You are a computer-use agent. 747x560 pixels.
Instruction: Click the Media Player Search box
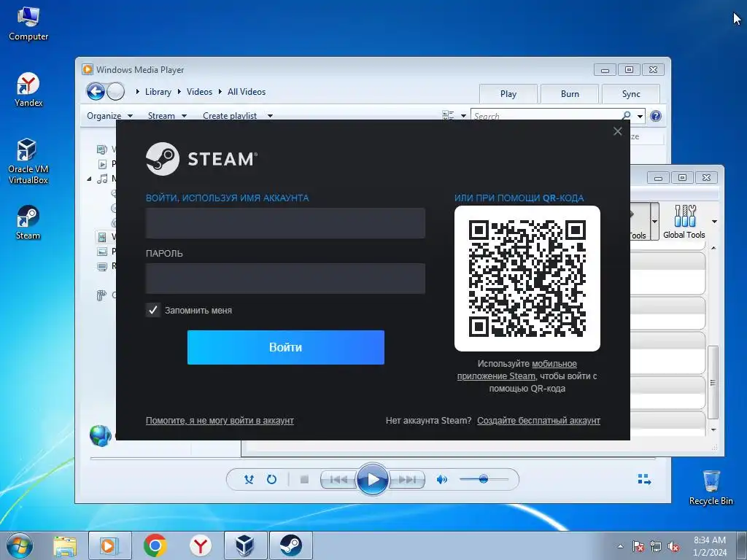(x=547, y=116)
